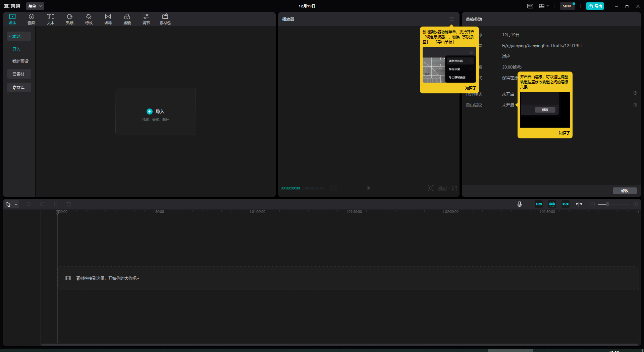Open the Audio (音频) tab

pos(31,19)
